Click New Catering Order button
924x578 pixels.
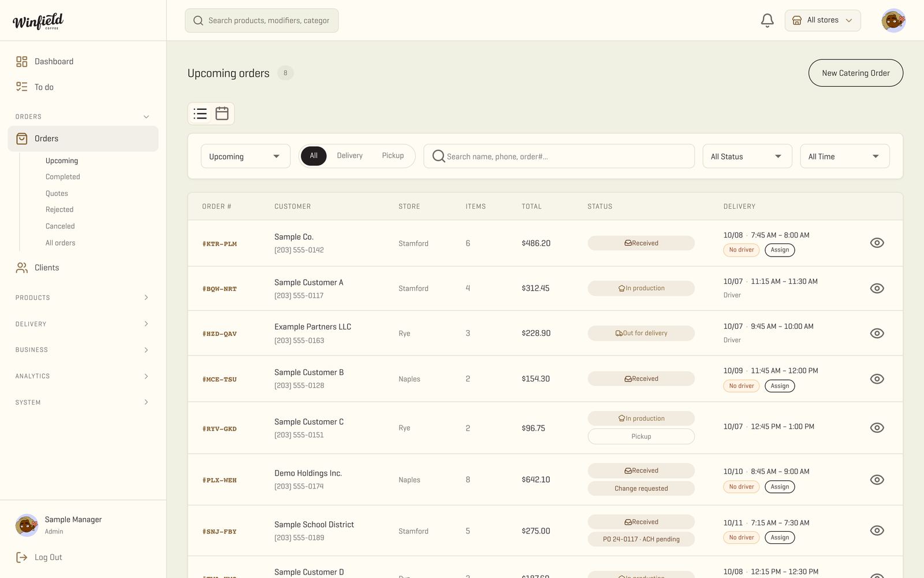pos(855,73)
